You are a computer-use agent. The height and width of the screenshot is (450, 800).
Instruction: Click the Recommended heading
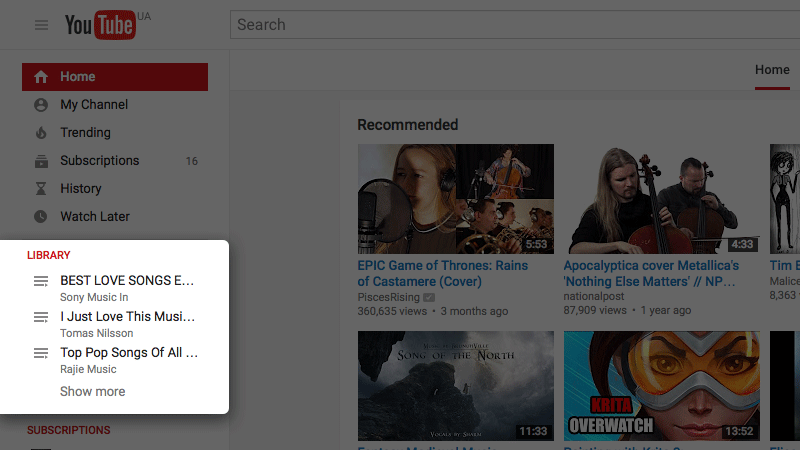point(408,125)
